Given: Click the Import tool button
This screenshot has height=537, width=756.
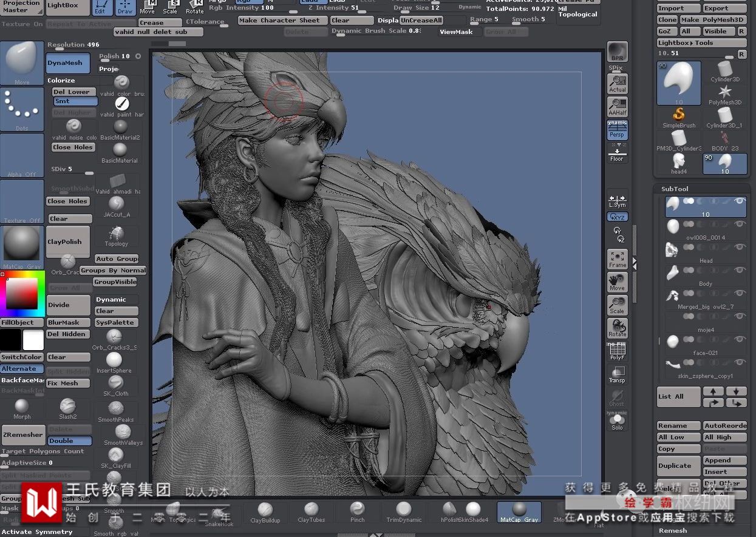Looking at the screenshot, I should coord(678,8).
